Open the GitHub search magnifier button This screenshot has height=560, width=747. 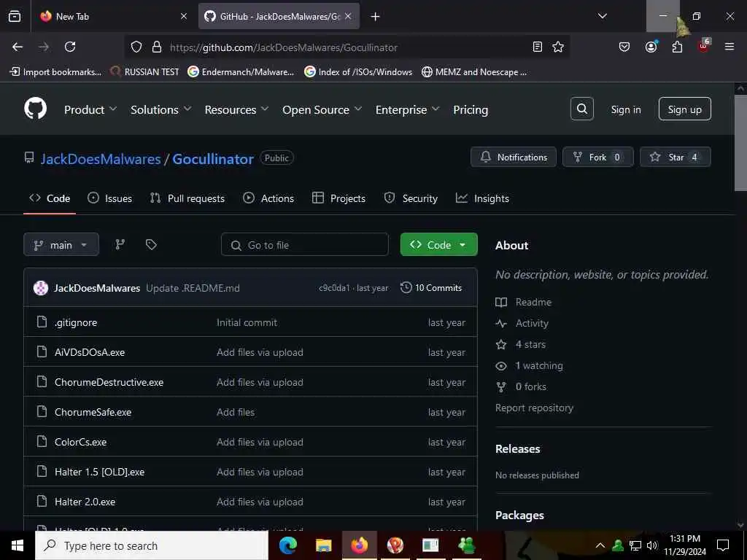pos(581,109)
